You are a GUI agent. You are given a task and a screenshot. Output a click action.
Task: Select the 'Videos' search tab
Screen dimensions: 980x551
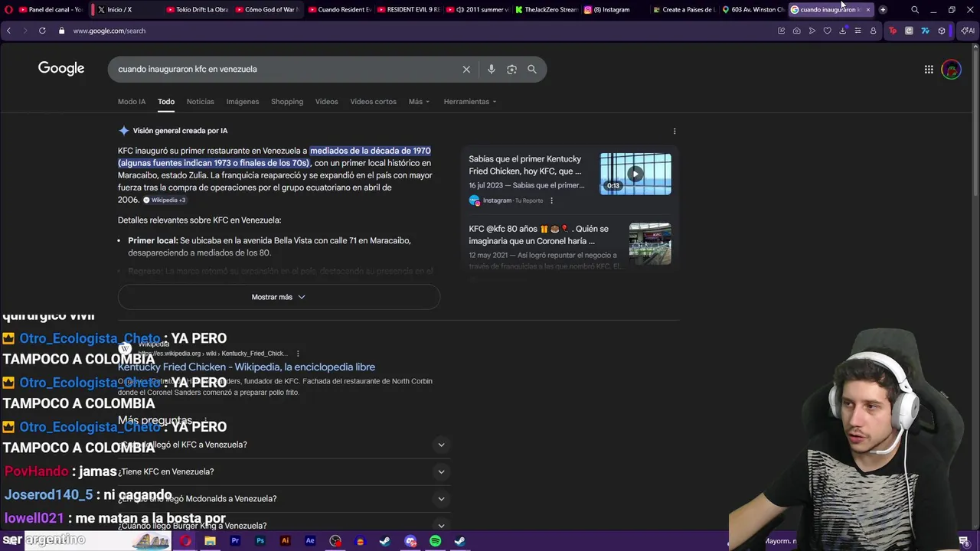326,102
